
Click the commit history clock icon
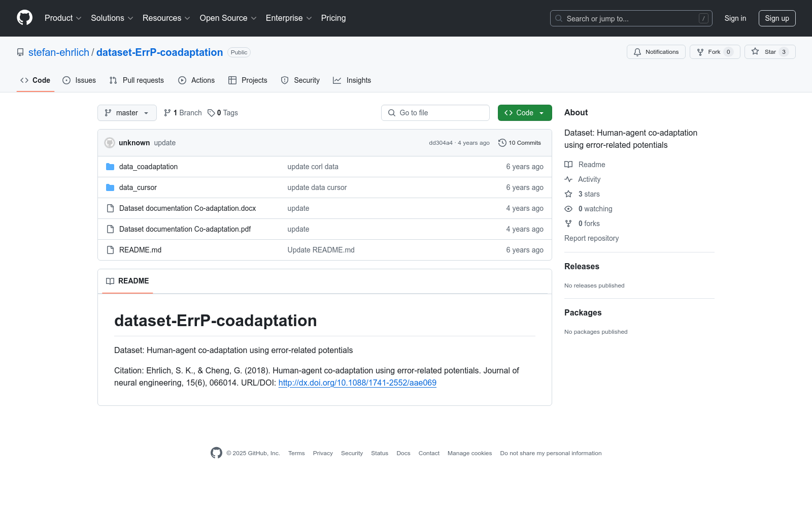coord(502,143)
